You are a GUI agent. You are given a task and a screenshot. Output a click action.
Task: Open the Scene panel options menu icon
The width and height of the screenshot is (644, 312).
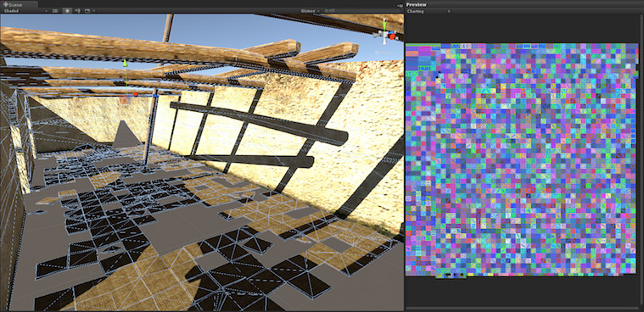point(400,5)
